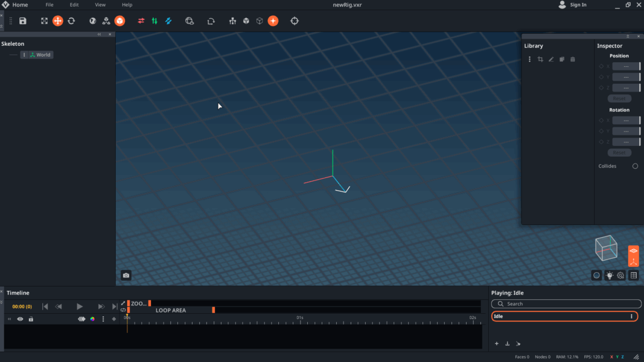Click the viewport orientation cube
The image size is (644, 362).
click(x=606, y=248)
